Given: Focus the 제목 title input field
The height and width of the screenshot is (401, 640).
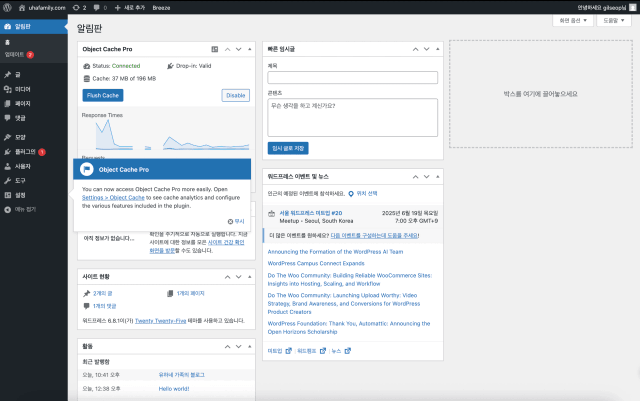Looking at the screenshot, I should click(353, 78).
